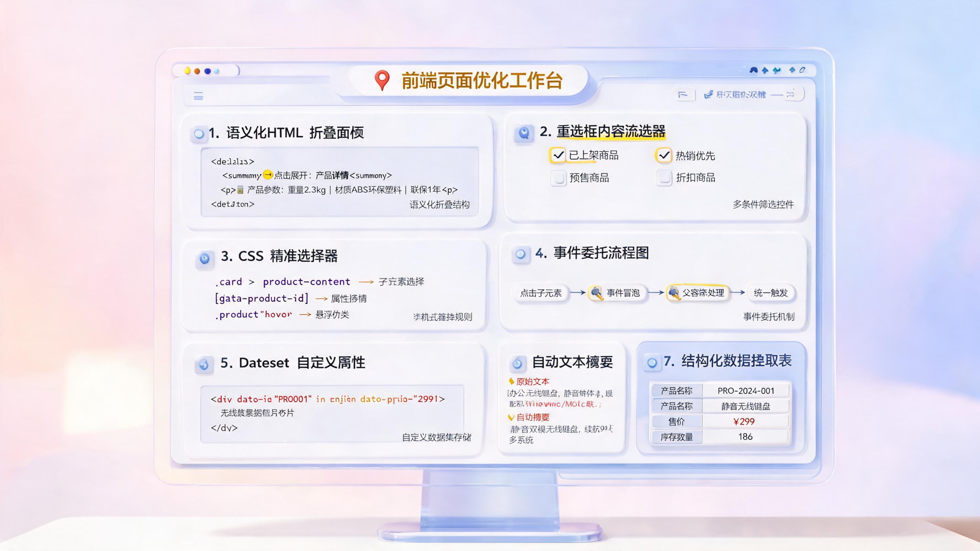
Task: Click the 前端页面优化工作台 title tab
Action: click(468, 81)
